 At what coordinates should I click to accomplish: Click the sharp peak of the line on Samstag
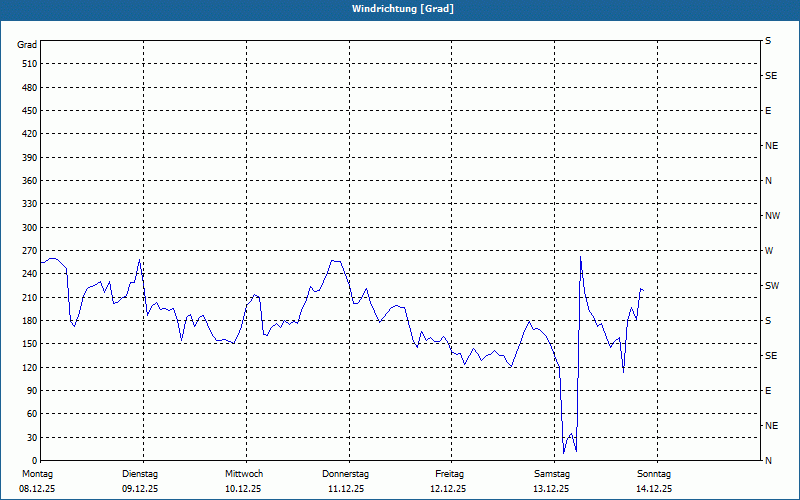[580, 258]
